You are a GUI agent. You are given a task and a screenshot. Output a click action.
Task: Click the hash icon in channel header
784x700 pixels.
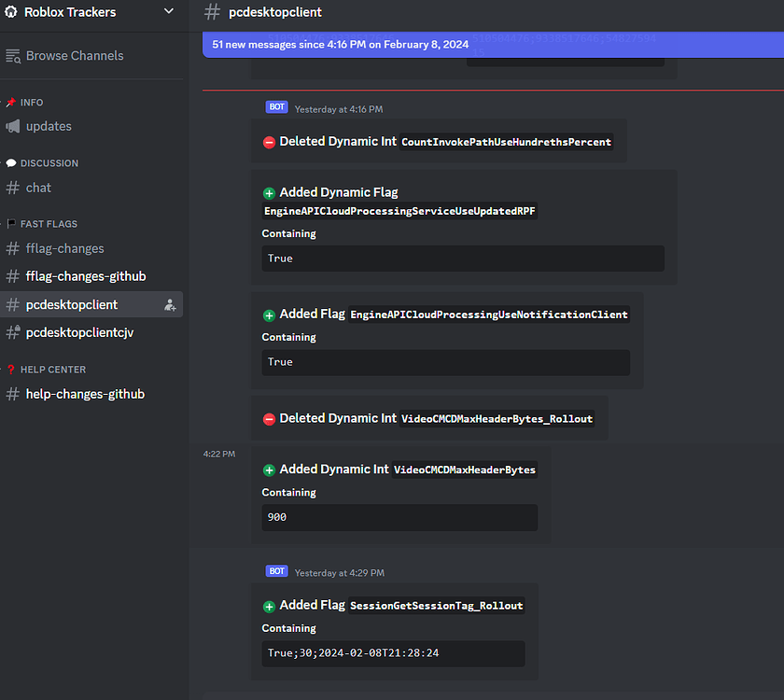click(212, 12)
